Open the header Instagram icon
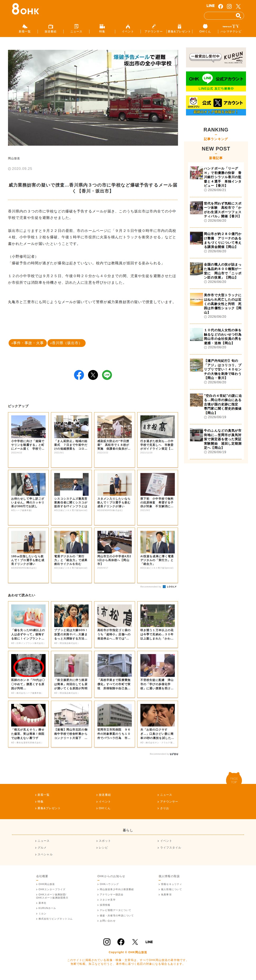Screen dimensions: 256x980 [x=229, y=6]
